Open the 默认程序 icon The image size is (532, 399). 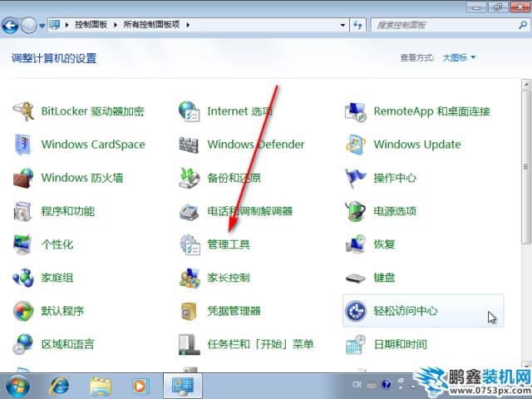pos(23,311)
